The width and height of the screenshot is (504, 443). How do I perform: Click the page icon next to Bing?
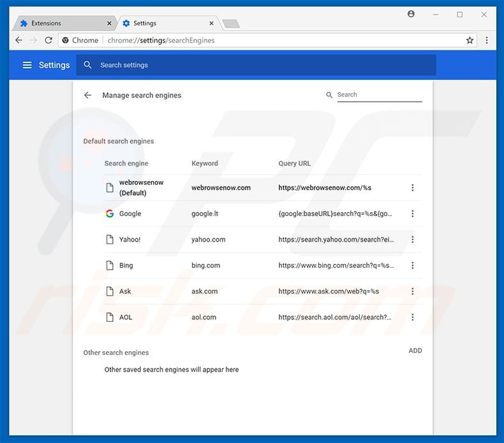click(x=110, y=265)
